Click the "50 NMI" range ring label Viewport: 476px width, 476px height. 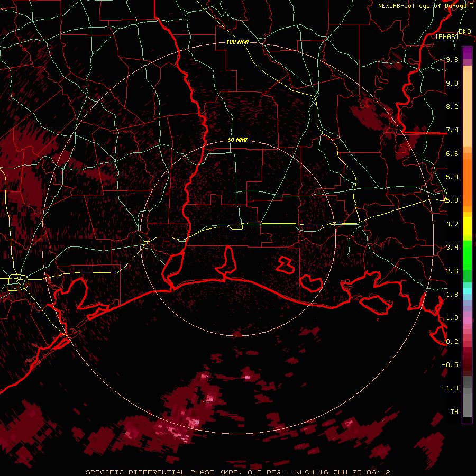pyautogui.click(x=237, y=140)
